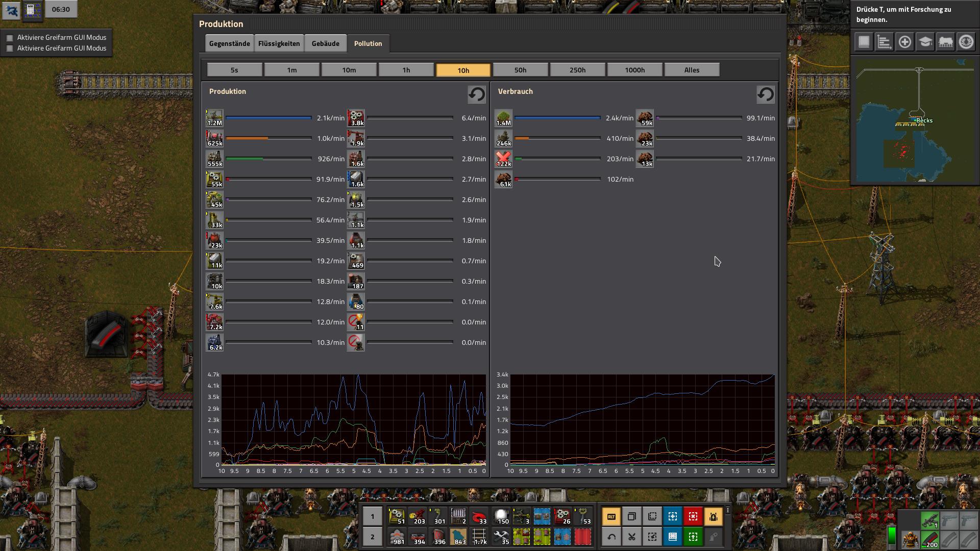Enable second Aktiviere Greifarm GUI Modus checkbox
This screenshot has height=551, width=980.
[10, 48]
